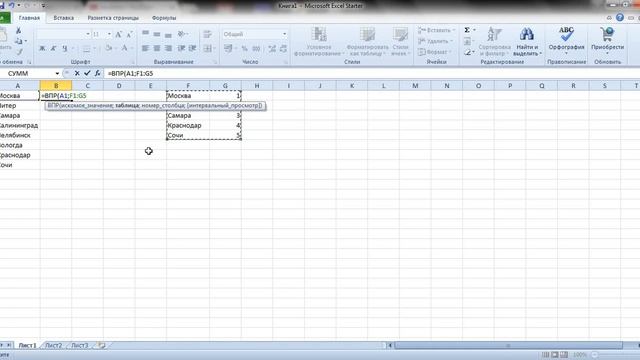Confirm formula with the checkmark icon
This screenshot has height=360, width=640.
pyautogui.click(x=87, y=73)
